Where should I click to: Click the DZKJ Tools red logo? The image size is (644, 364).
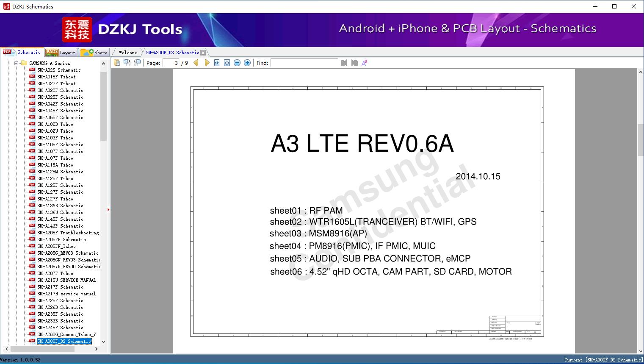(x=77, y=30)
